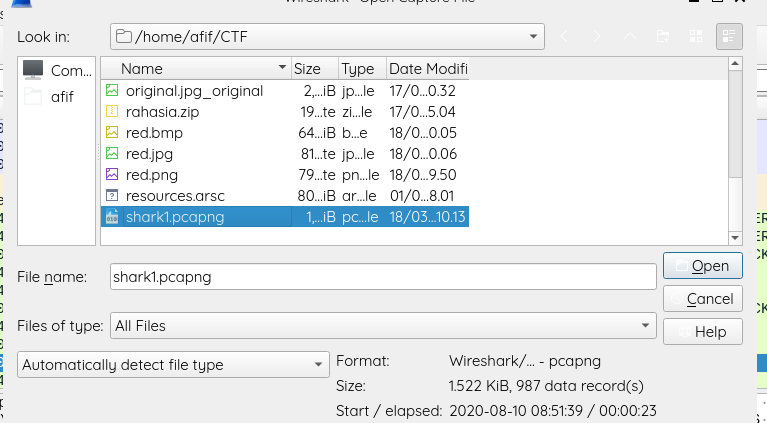Switch to icon list view mode
This screenshot has height=423, width=767.
pyautogui.click(x=696, y=36)
